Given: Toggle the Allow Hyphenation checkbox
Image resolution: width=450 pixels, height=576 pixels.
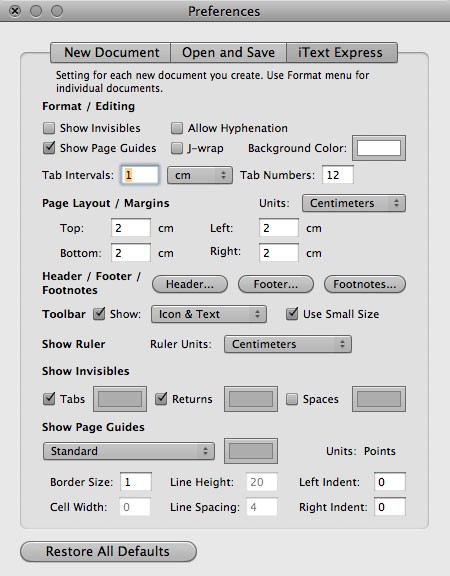Looking at the screenshot, I should (177, 128).
